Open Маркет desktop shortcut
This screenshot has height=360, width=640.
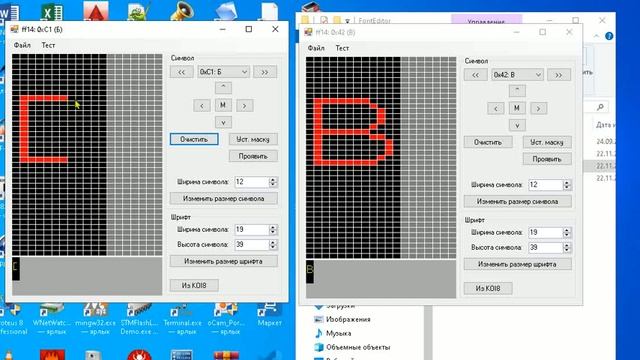[269, 316]
